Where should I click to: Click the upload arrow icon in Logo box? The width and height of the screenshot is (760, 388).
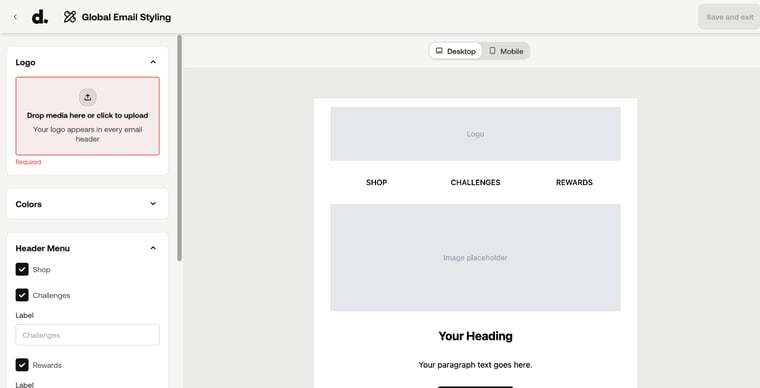pos(88,97)
